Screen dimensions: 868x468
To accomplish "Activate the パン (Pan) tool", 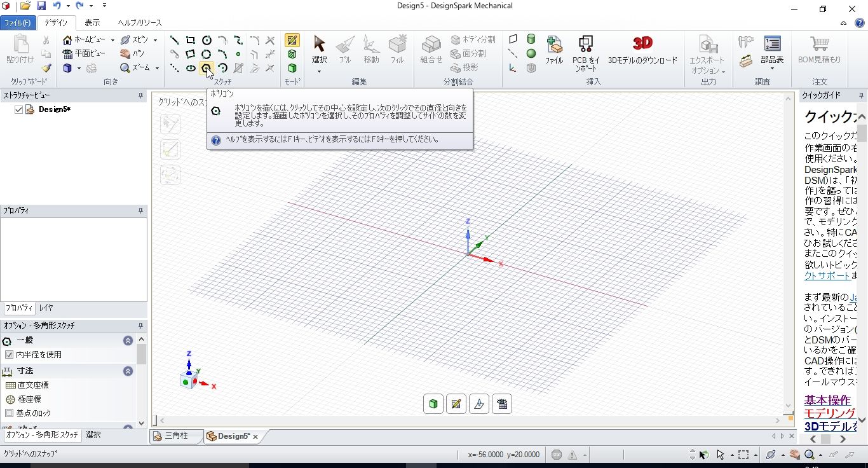I will (x=132, y=54).
